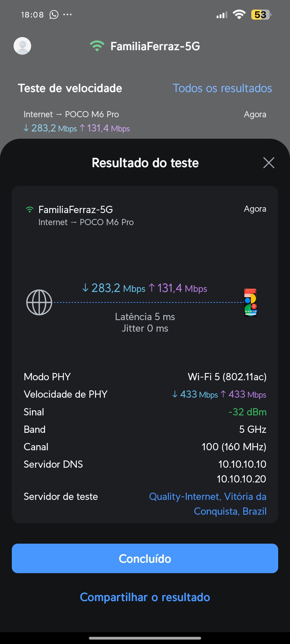Tap the battery indicator showing 53
The height and width of the screenshot is (644, 290).
[261, 14]
